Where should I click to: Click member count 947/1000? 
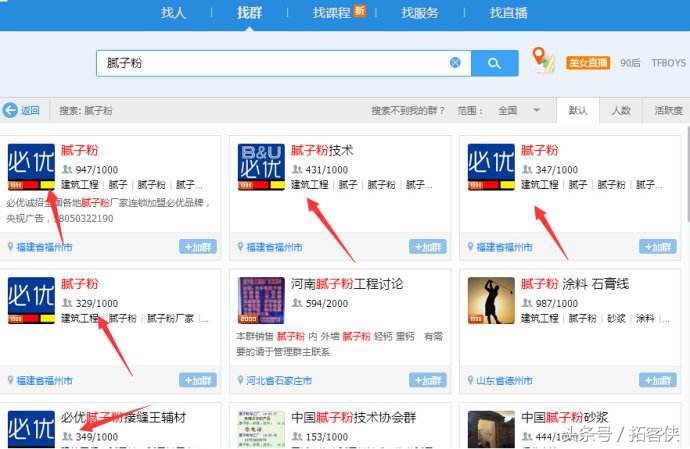pyautogui.click(x=96, y=170)
